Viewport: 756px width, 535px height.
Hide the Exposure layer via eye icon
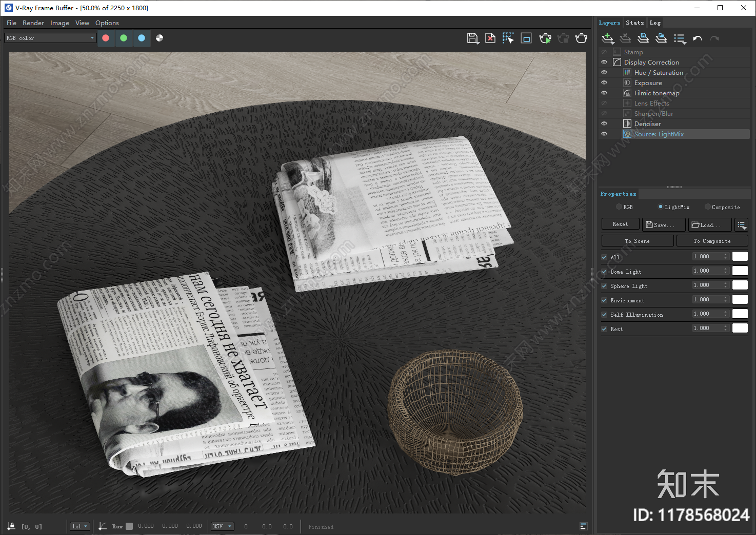[604, 83]
